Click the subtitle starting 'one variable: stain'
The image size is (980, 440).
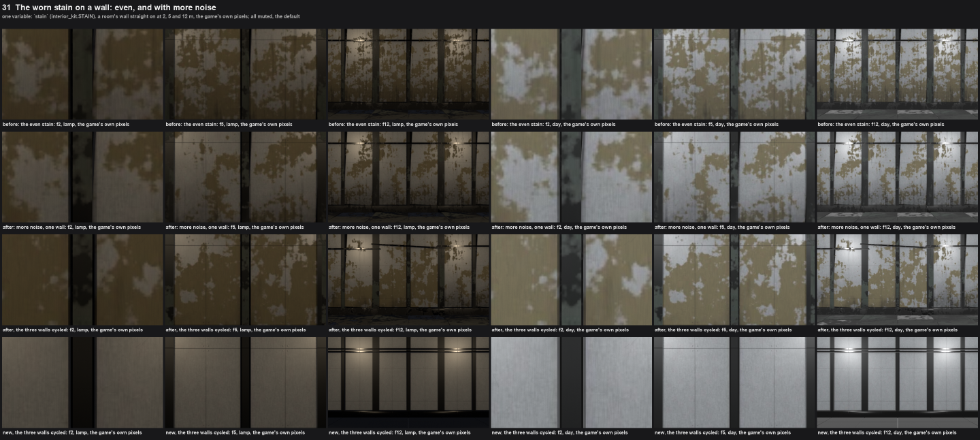pyautogui.click(x=151, y=16)
